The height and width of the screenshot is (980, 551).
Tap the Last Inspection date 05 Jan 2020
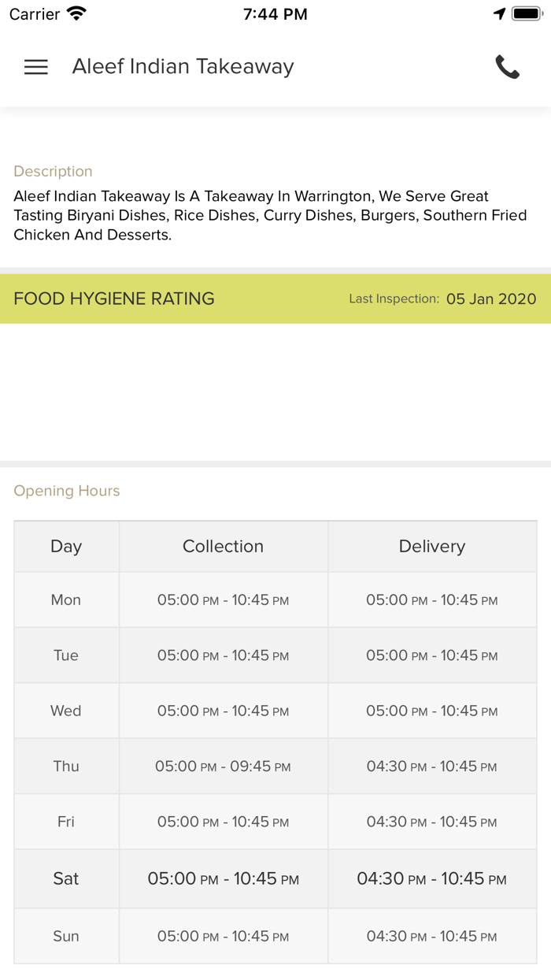point(490,299)
